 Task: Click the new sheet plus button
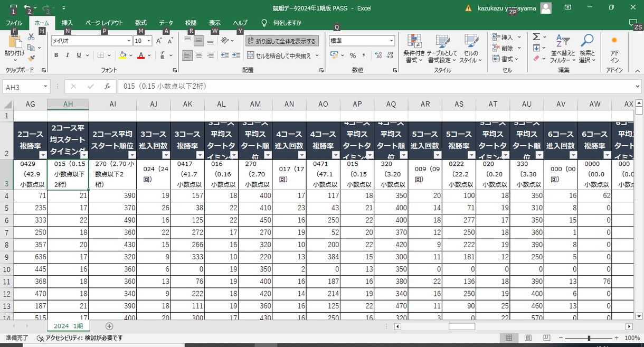109,326
